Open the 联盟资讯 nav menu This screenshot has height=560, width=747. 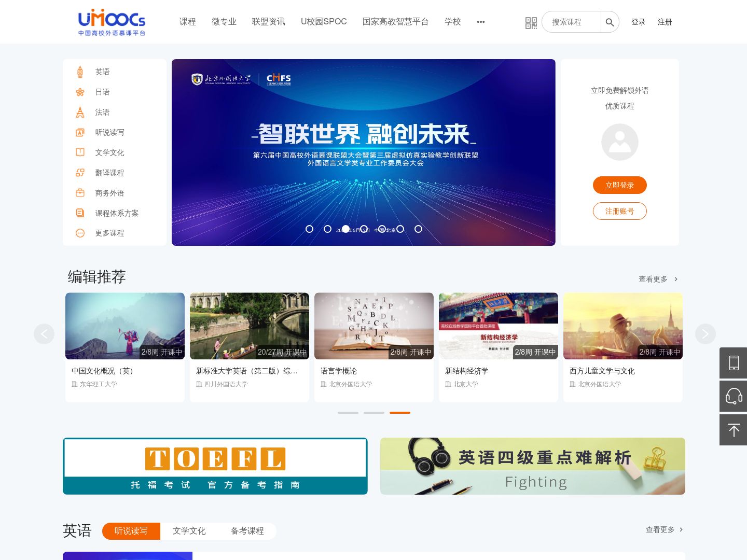click(x=269, y=22)
